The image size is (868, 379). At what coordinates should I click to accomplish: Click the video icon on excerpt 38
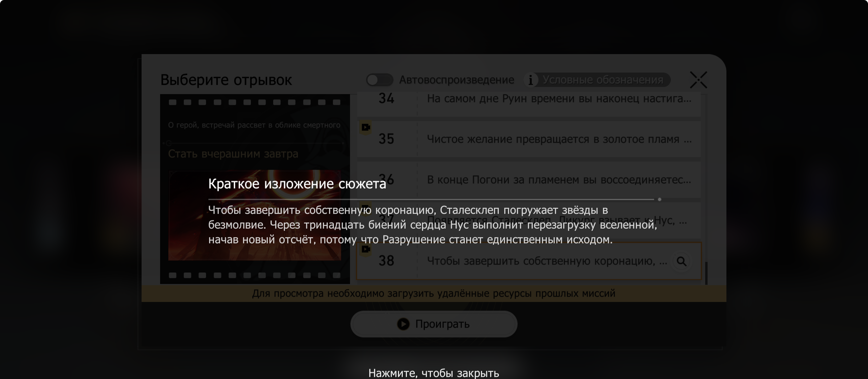(x=366, y=249)
